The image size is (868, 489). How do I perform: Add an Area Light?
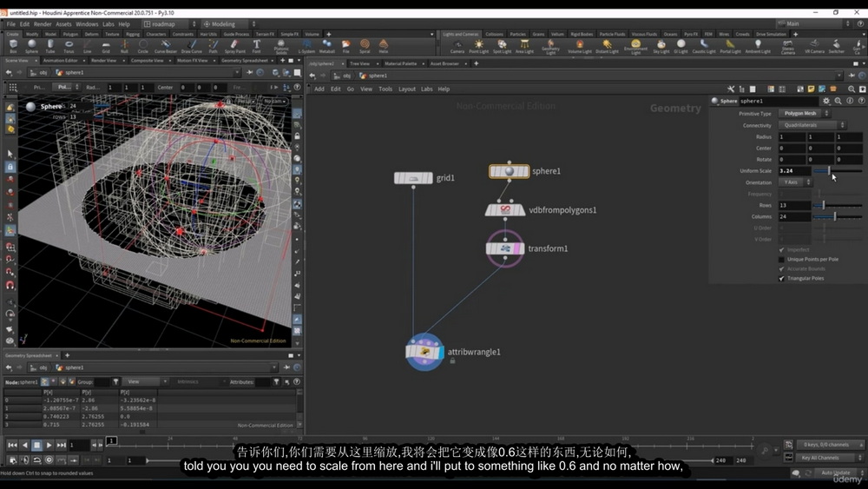pyautogui.click(x=524, y=47)
